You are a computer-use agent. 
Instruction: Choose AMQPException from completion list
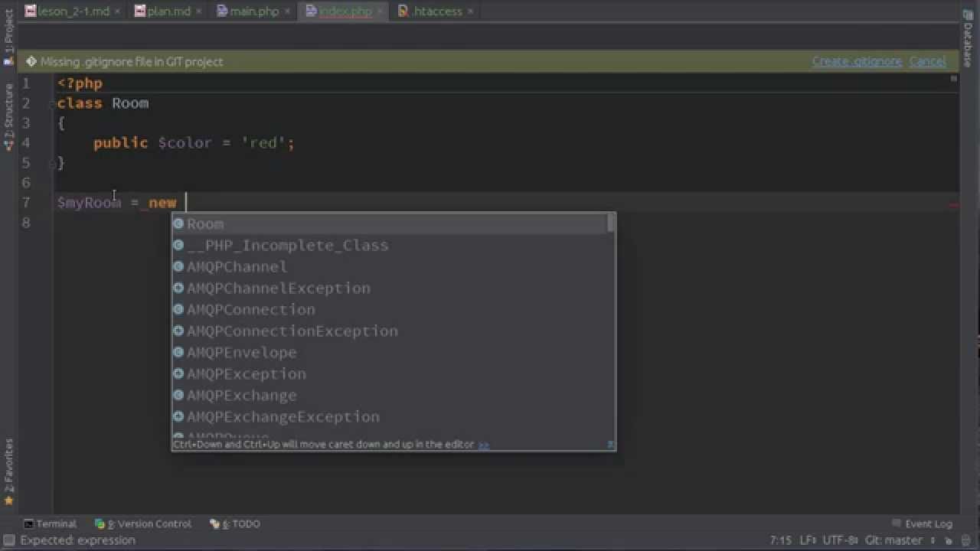[389, 373]
